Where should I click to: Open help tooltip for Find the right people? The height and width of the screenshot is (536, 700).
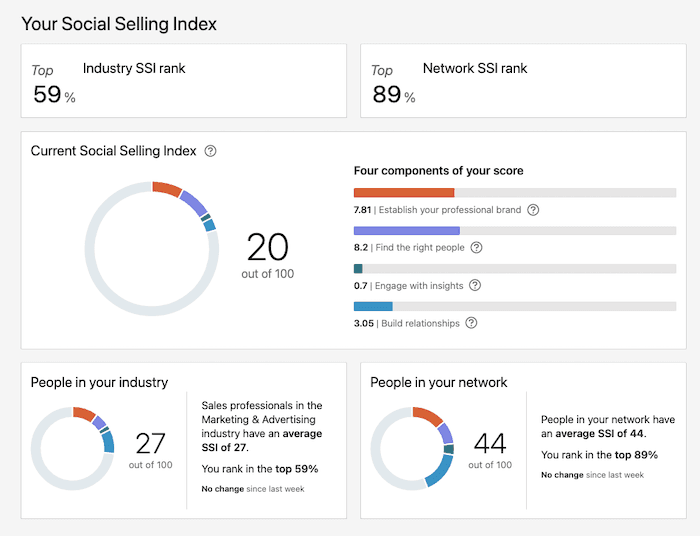point(476,248)
